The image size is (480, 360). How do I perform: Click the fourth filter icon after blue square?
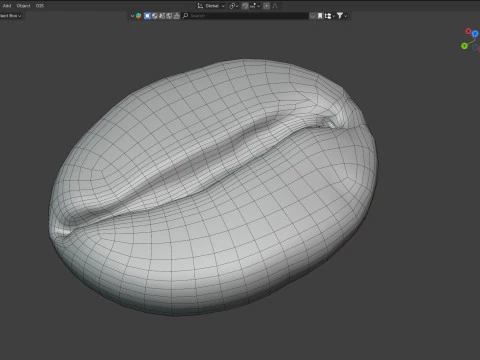(x=169, y=16)
